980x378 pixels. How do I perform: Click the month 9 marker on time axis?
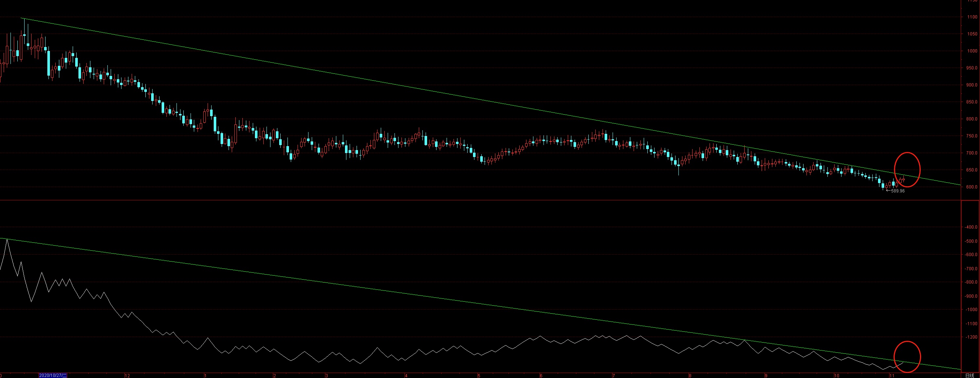[x=766, y=376]
